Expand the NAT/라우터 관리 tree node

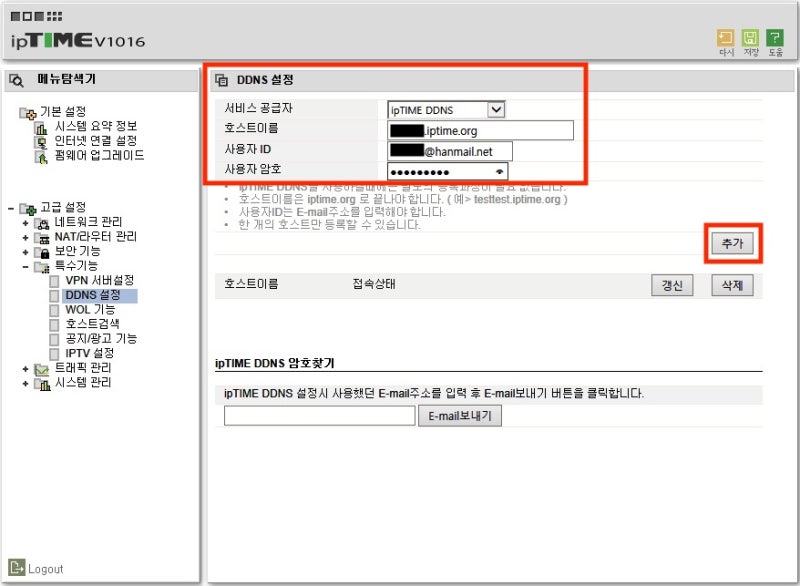23,237
